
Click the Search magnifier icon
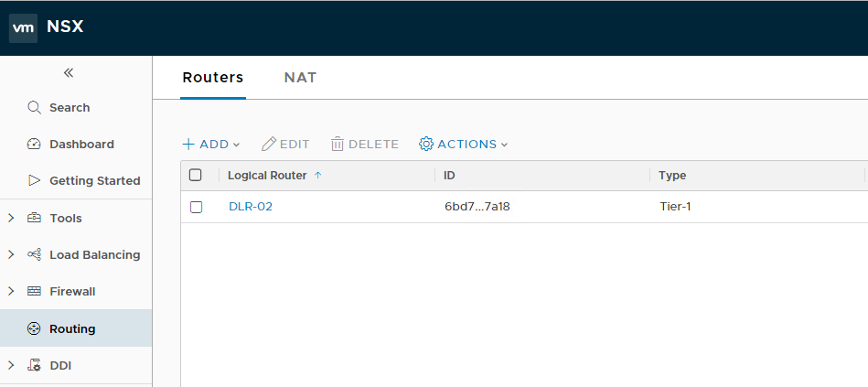click(x=35, y=107)
